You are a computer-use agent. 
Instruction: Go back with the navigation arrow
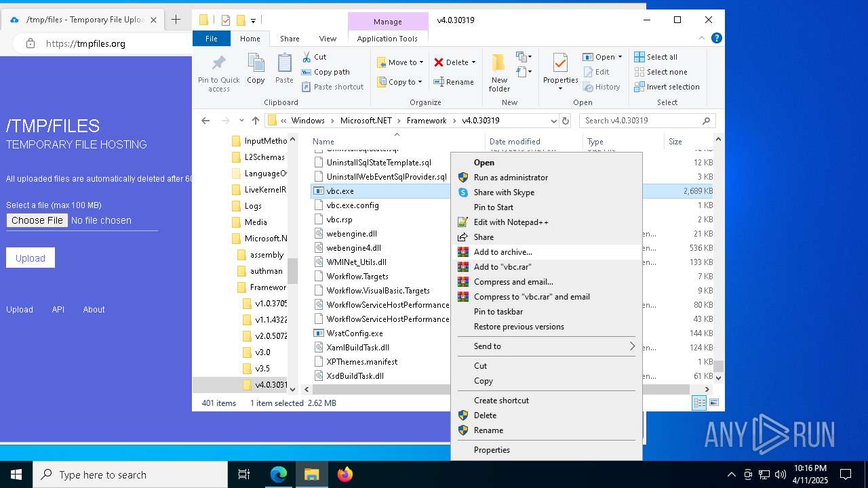tap(205, 121)
